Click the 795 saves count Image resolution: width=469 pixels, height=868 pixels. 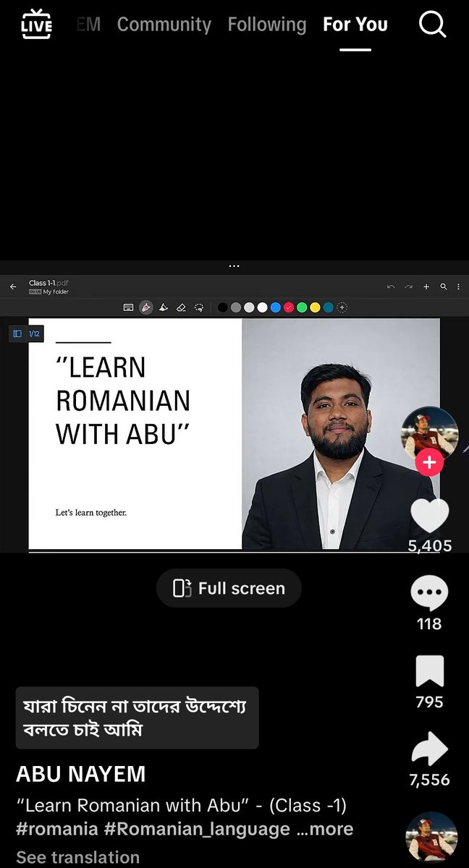(429, 702)
